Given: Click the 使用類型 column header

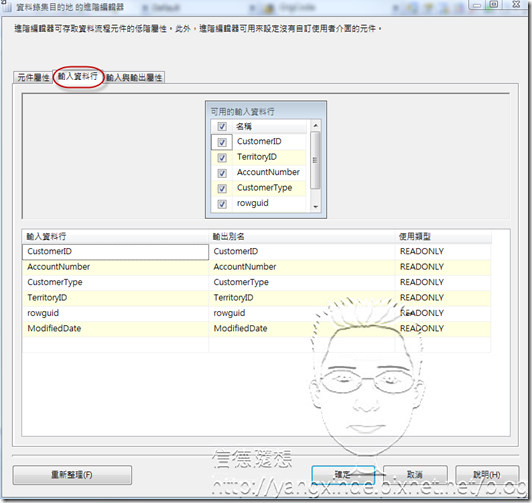Looking at the screenshot, I should click(443, 236).
